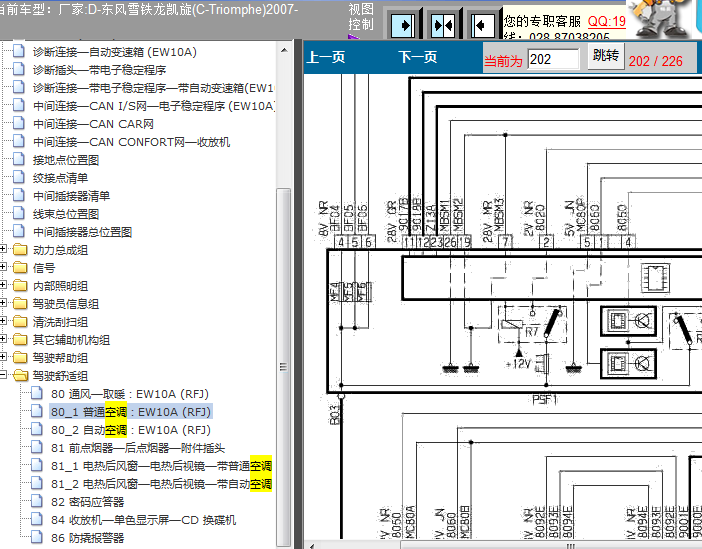This screenshot has width=702, height=549.
Task: Open 81 前点烟器—后点烟器—附件插头 diagram
Action: [x=138, y=448]
